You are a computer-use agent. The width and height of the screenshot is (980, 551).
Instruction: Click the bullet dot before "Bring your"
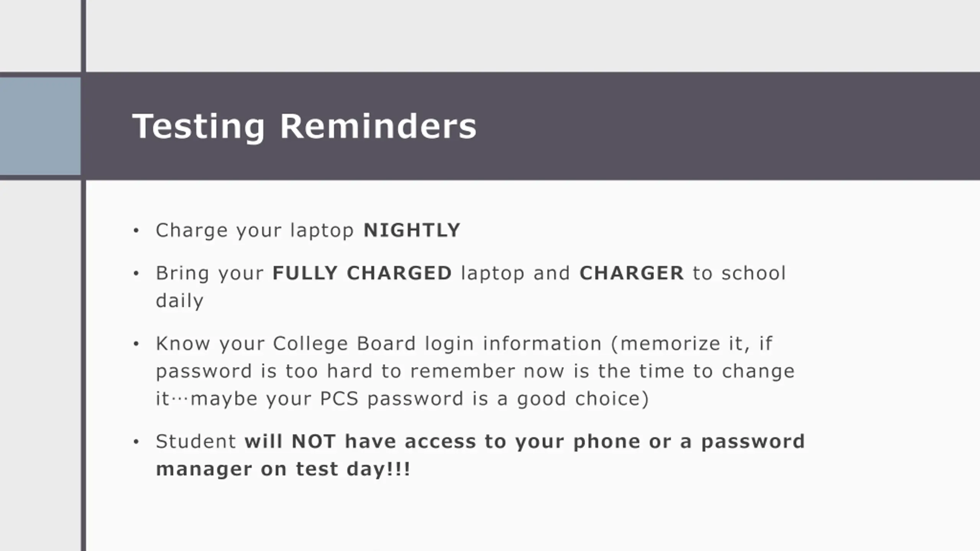point(136,274)
